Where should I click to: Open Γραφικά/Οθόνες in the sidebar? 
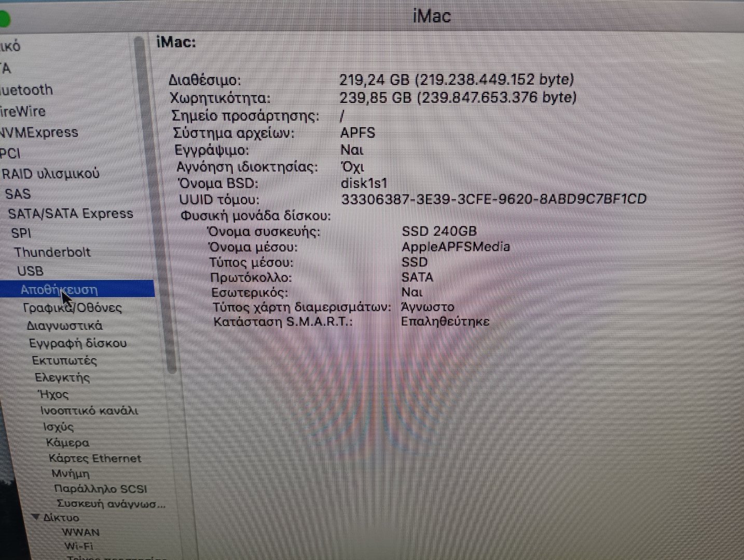coord(73,308)
